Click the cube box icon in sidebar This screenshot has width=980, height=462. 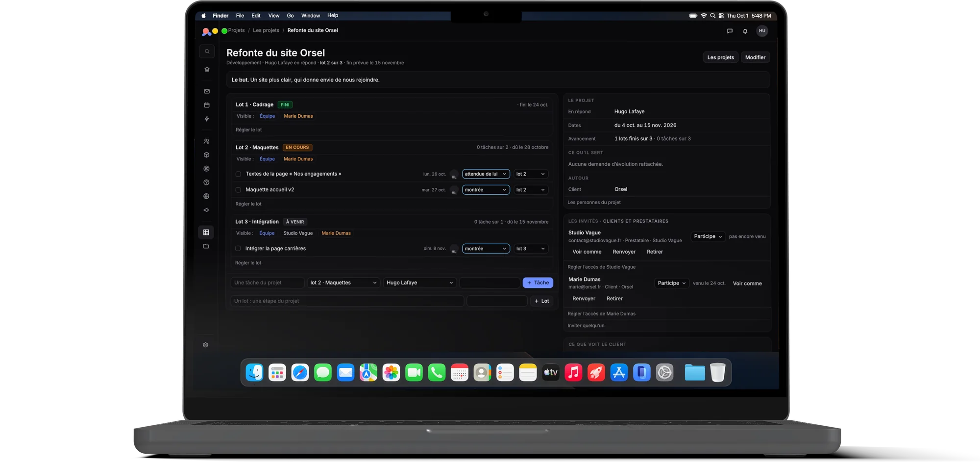[207, 155]
